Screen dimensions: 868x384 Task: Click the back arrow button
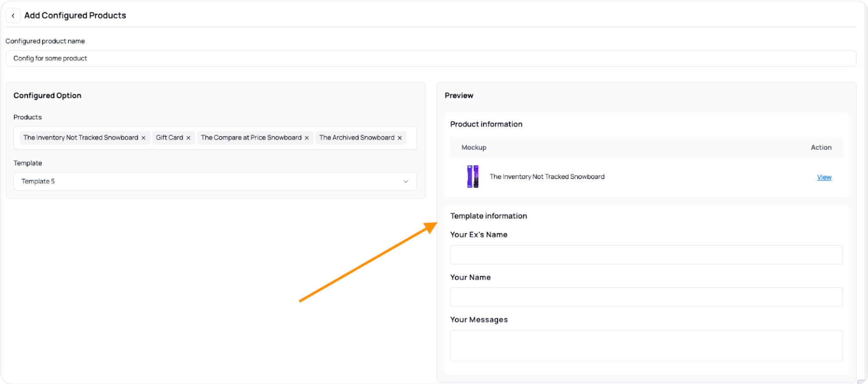13,16
